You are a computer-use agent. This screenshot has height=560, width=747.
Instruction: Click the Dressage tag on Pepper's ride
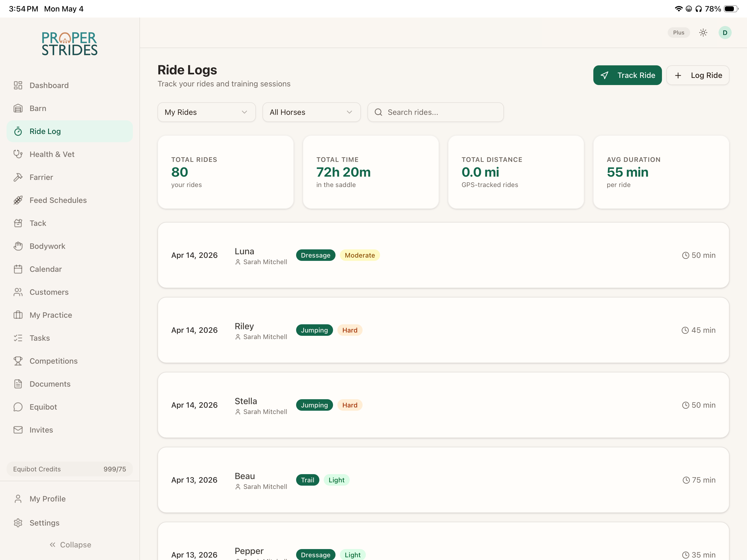click(x=316, y=555)
